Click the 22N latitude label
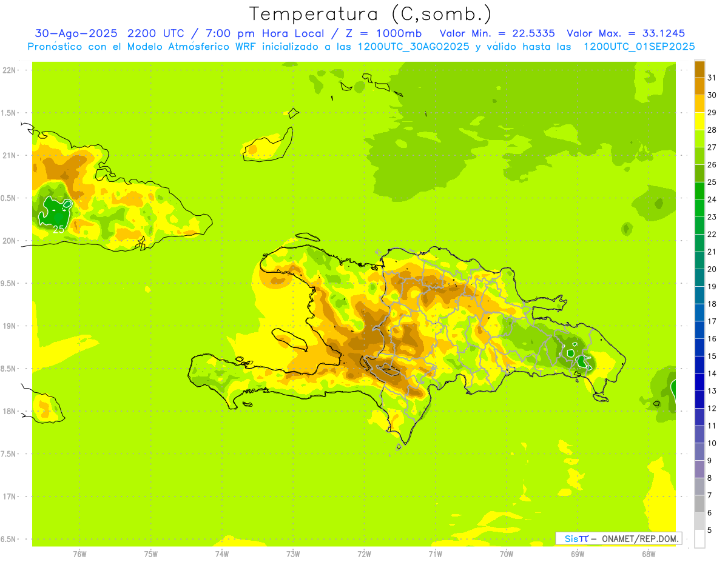 [x=8, y=70]
